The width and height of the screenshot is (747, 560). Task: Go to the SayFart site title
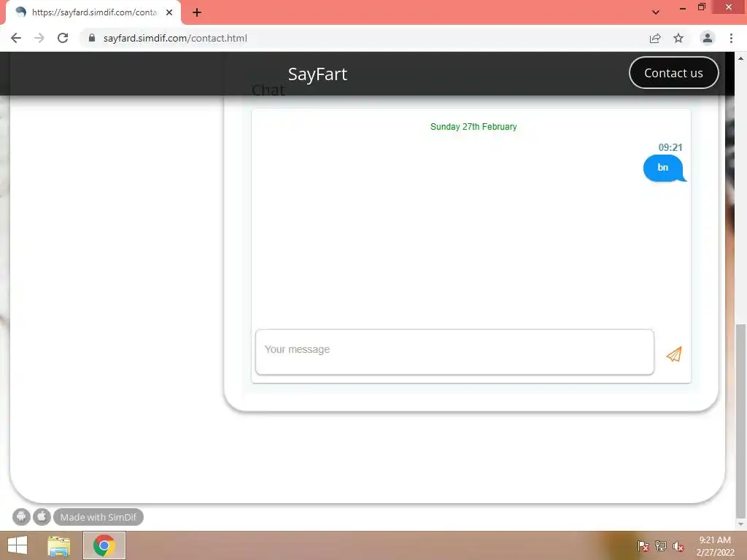pyautogui.click(x=317, y=74)
